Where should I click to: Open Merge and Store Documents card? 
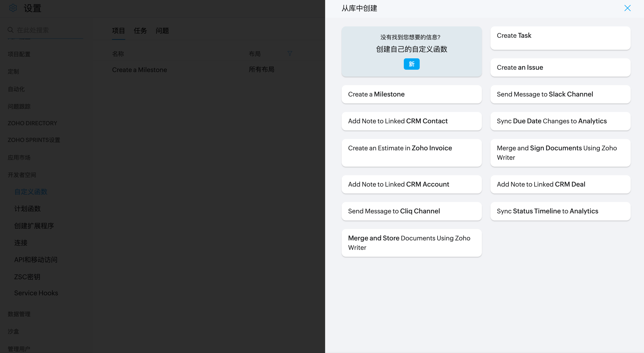pyautogui.click(x=411, y=243)
